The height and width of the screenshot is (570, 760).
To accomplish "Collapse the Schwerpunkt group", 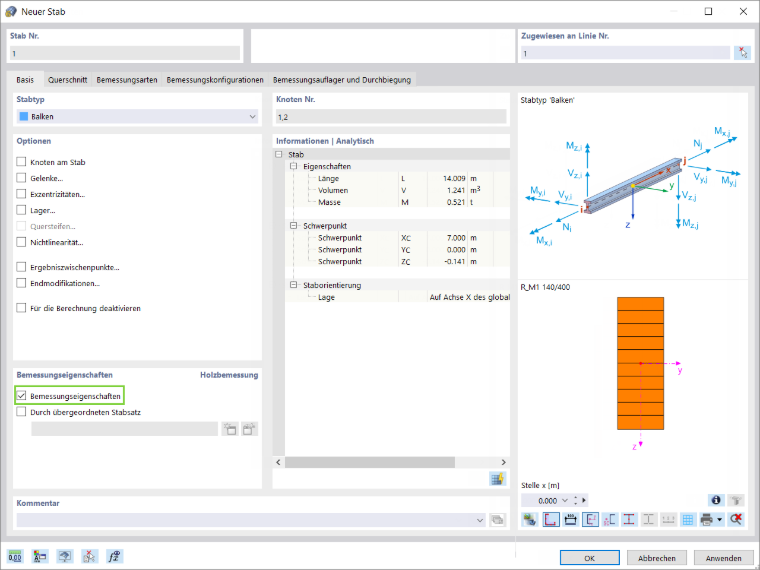I will 293,226.
